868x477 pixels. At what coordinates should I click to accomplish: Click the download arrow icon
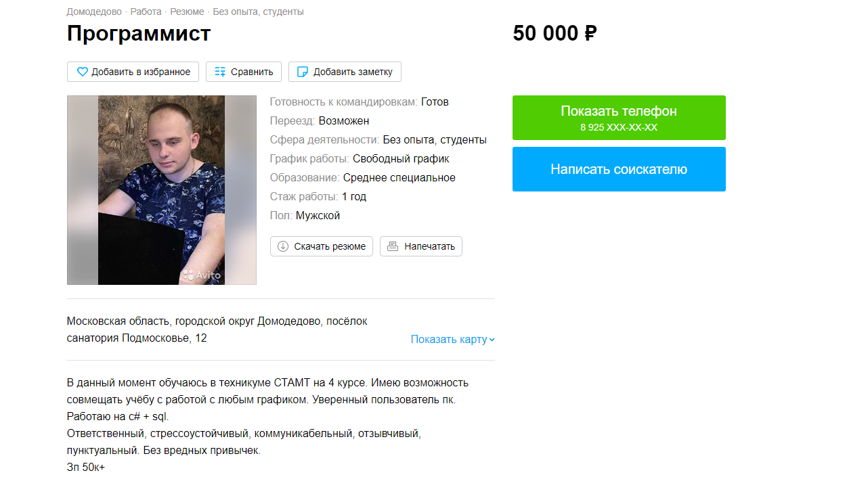(x=283, y=246)
